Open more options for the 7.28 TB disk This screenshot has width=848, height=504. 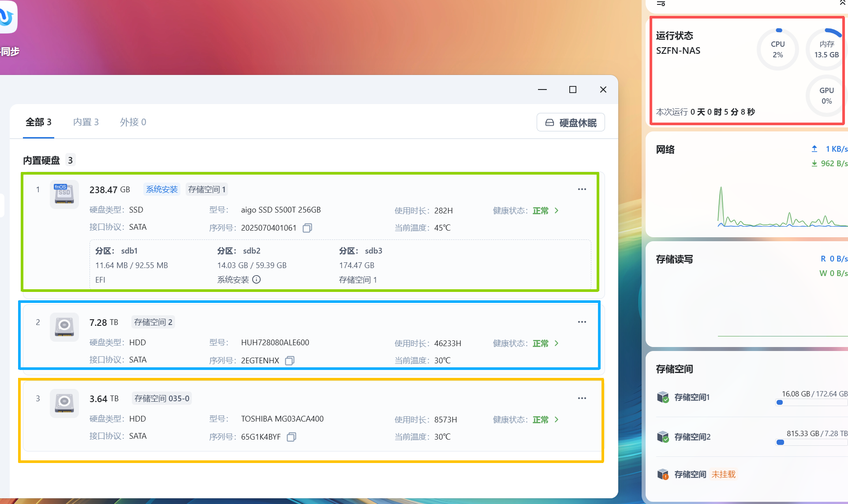[582, 322]
